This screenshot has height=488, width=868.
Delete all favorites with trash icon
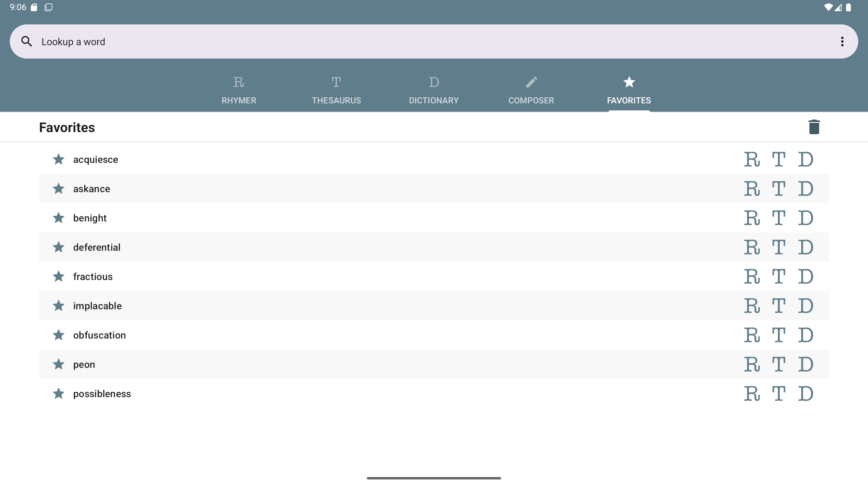[x=814, y=127]
